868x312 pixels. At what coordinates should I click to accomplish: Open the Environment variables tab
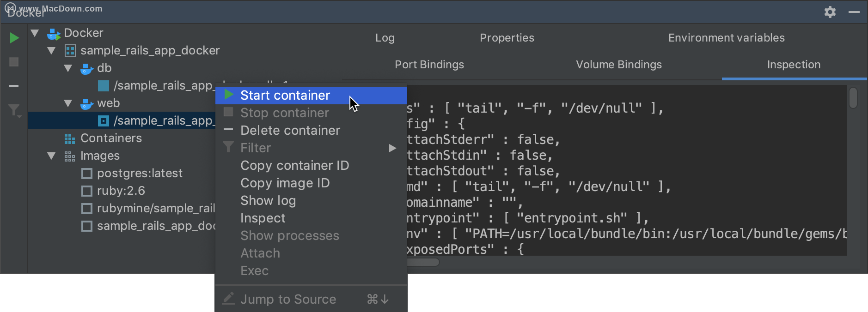[727, 38]
